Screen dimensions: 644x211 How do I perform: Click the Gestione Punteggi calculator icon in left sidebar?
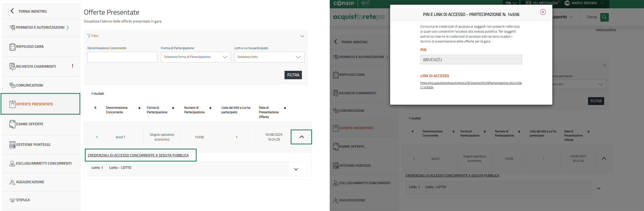click(x=12, y=145)
